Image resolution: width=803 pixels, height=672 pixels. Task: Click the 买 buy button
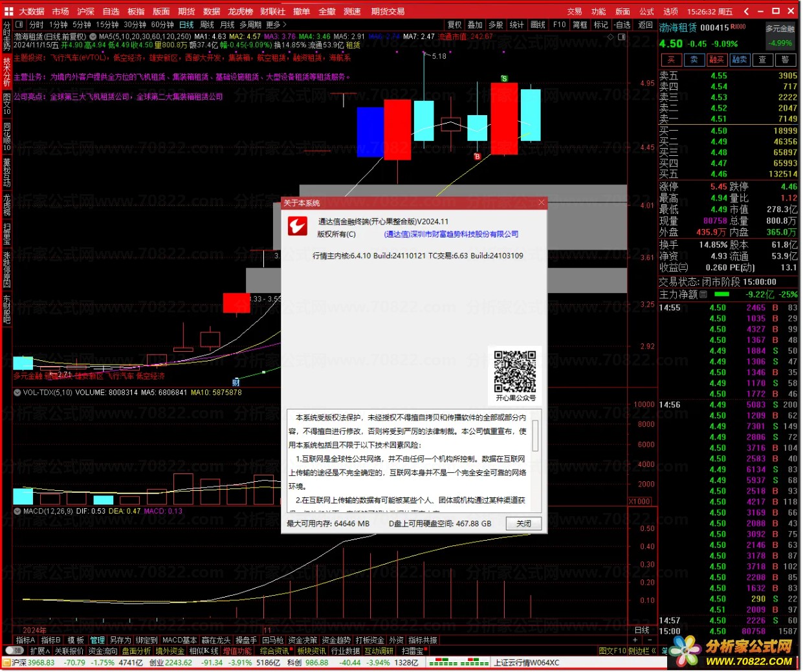(x=671, y=60)
